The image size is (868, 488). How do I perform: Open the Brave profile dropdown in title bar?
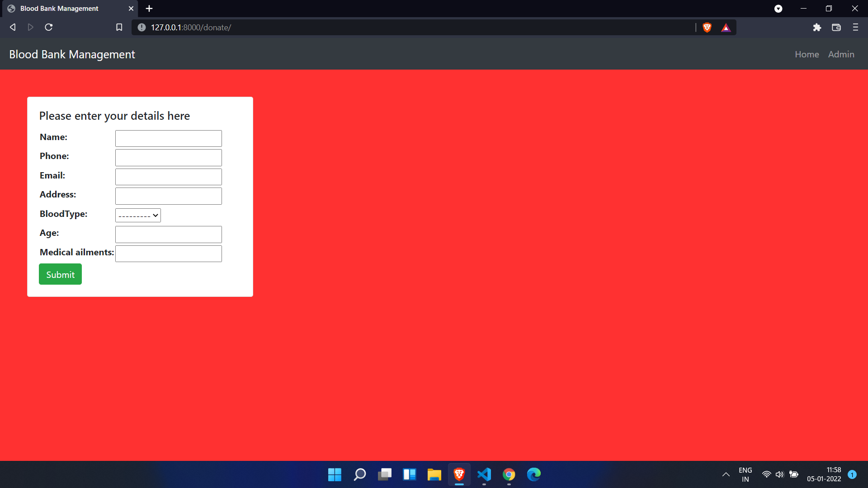coord(778,9)
